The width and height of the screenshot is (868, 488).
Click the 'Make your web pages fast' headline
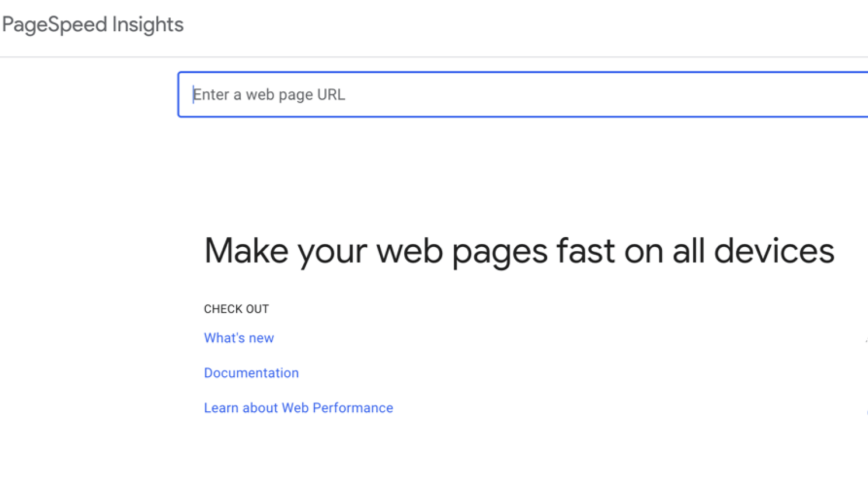[x=519, y=251]
